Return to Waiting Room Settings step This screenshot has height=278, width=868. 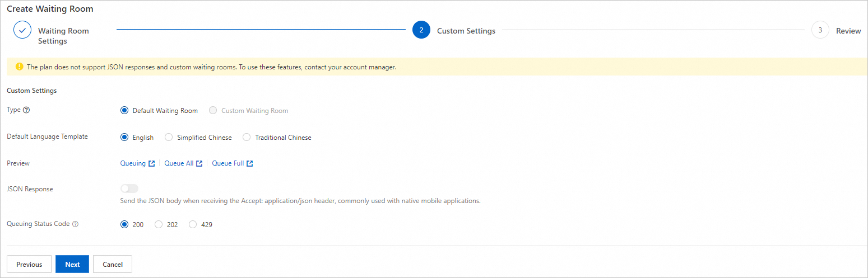pos(63,36)
